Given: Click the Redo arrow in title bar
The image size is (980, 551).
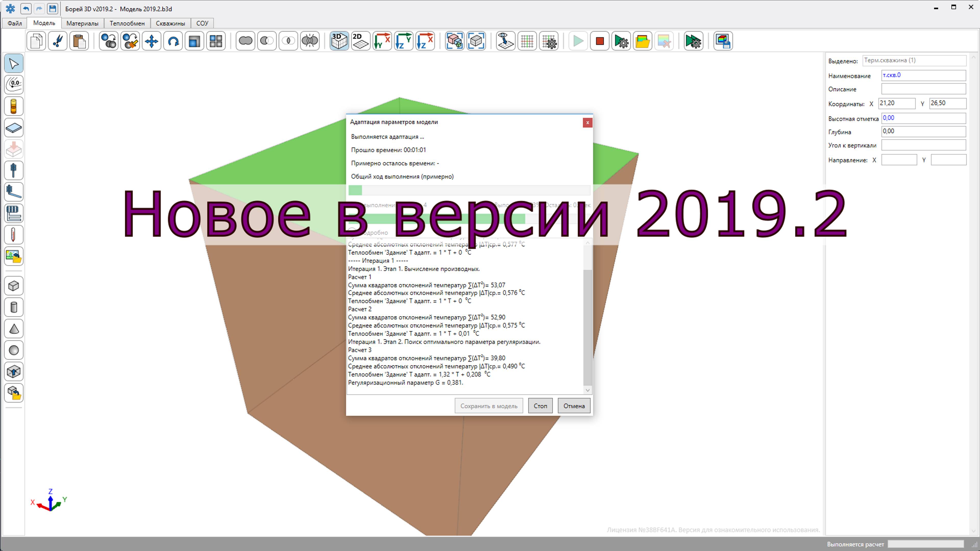Looking at the screenshot, I should click(x=39, y=8).
